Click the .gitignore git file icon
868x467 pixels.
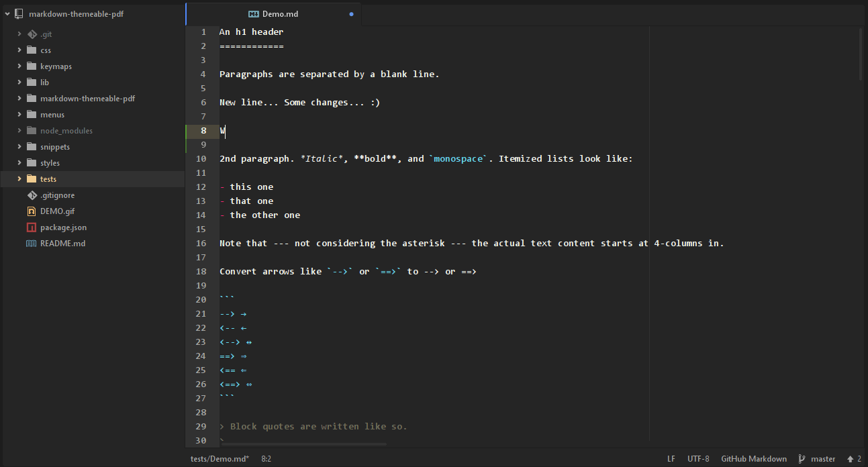32,195
